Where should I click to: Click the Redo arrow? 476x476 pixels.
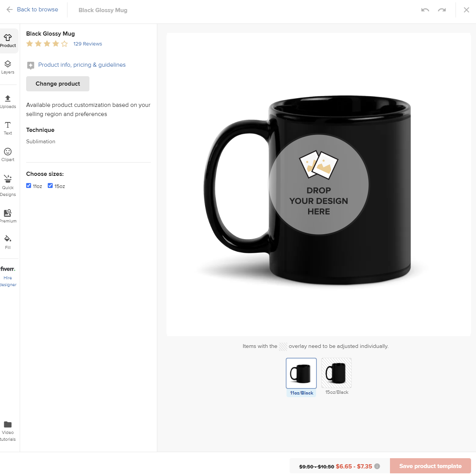coord(442,10)
